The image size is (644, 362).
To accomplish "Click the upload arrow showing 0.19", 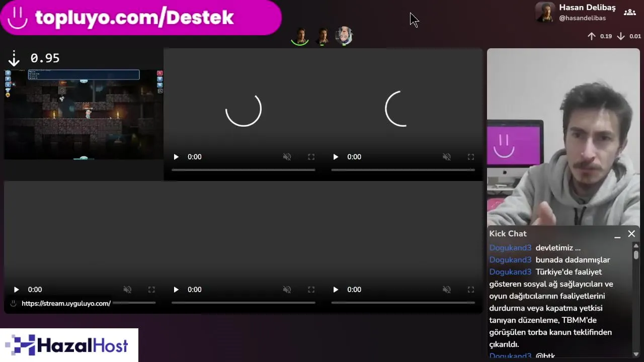I will (x=592, y=36).
